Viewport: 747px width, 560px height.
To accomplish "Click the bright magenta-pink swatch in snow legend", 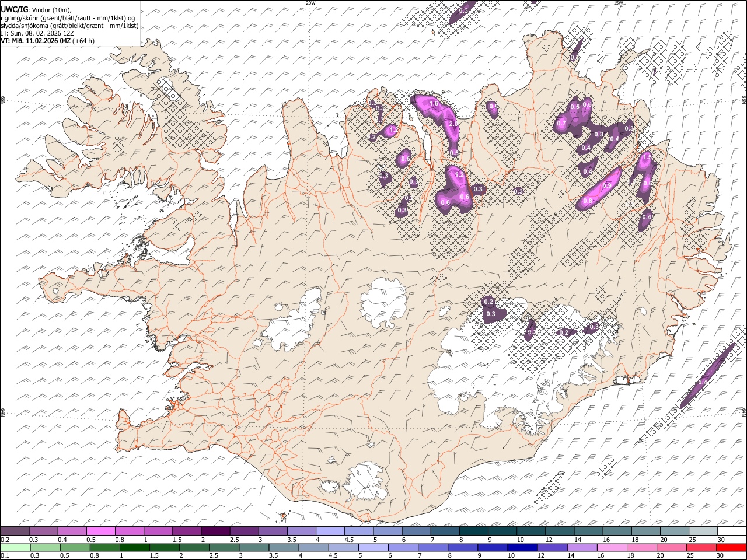I will coord(100,531).
